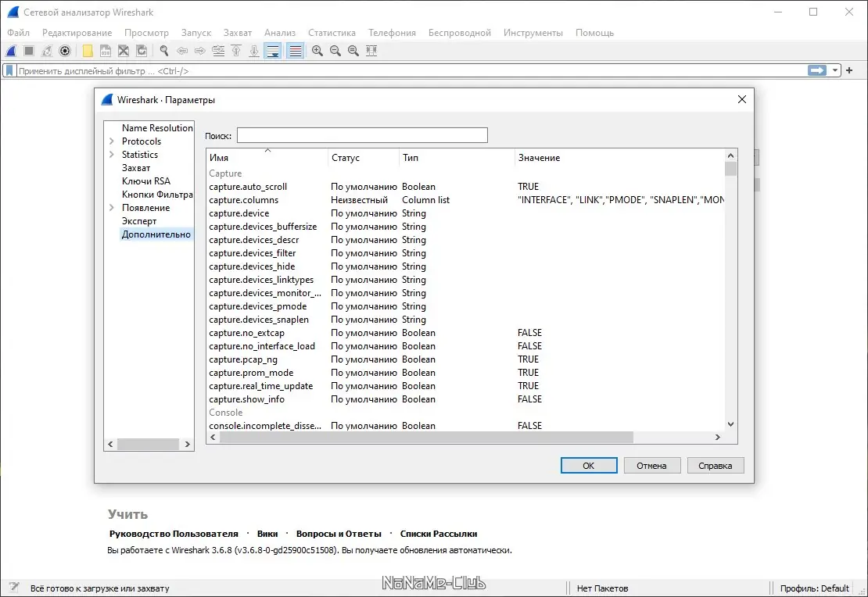868x597 pixels.
Task: Click the display filter bookmark icon
Action: (x=9, y=70)
